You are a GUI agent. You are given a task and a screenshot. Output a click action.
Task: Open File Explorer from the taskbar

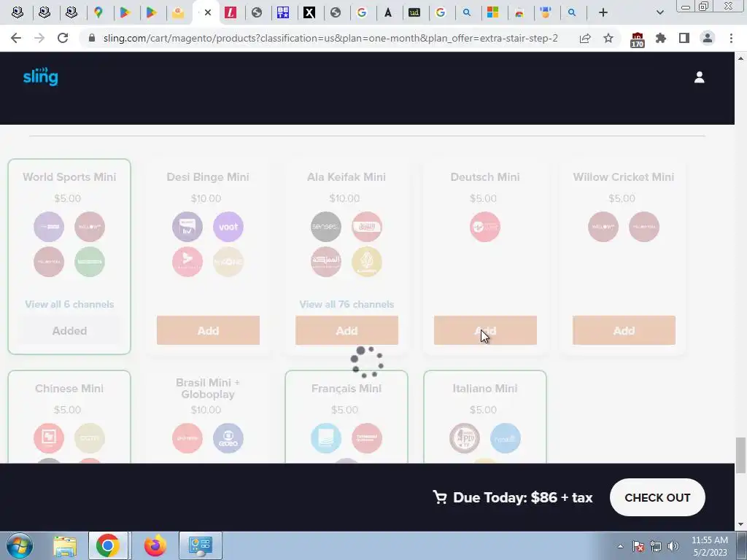pos(65,545)
